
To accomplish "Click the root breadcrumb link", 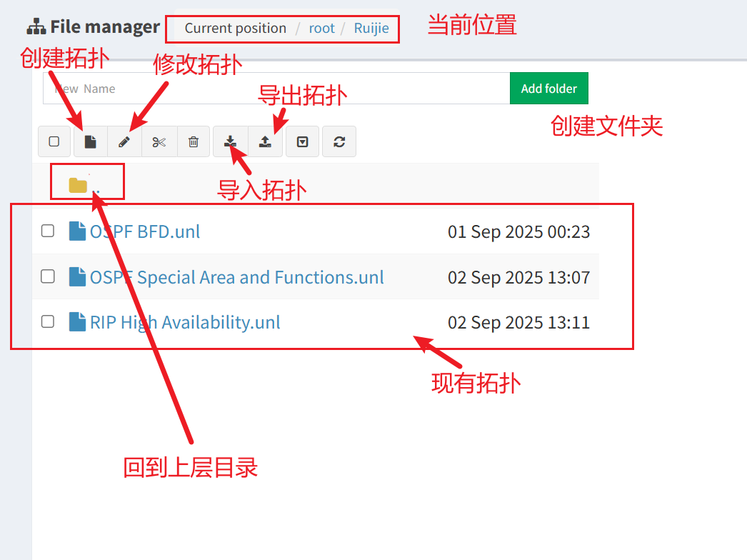I will (x=321, y=28).
